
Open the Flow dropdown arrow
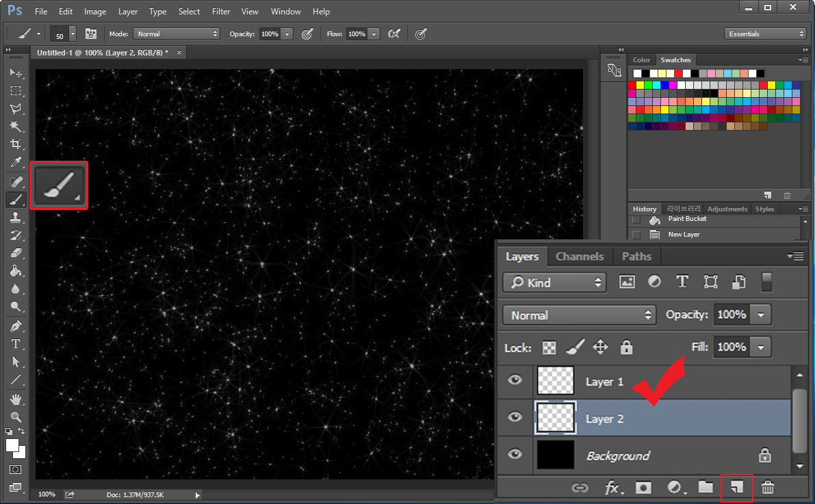tap(374, 34)
